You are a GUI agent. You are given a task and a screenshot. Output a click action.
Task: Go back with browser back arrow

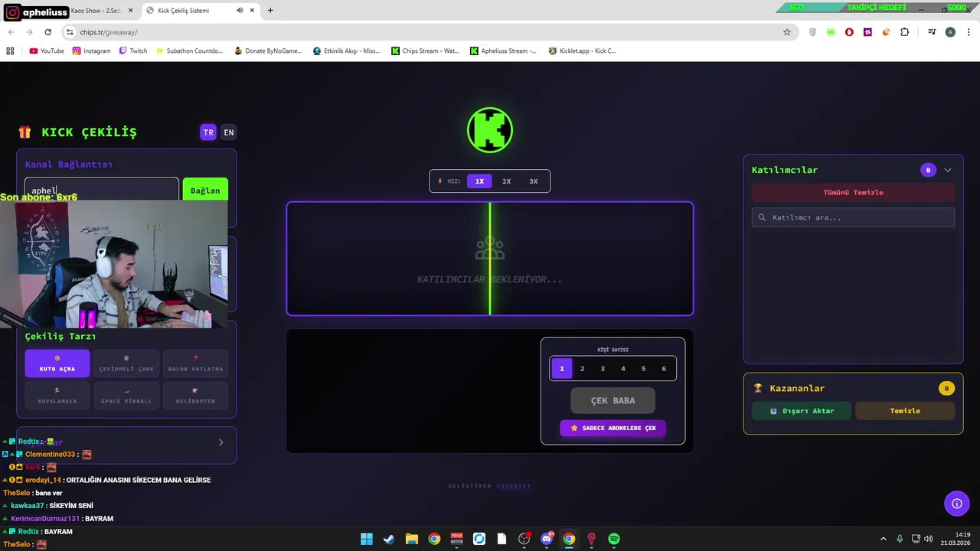pyautogui.click(x=11, y=32)
